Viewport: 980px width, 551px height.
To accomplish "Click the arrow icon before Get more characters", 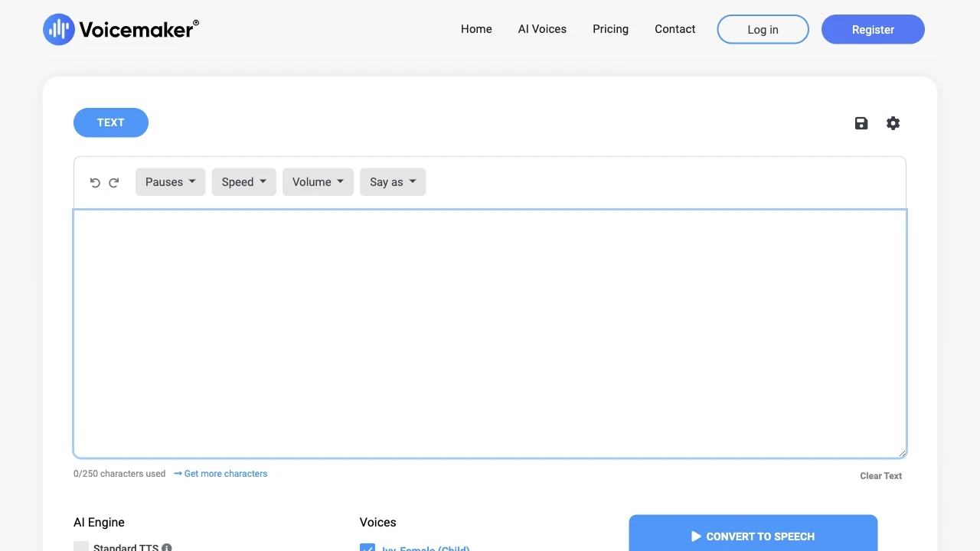I will 177,474.
